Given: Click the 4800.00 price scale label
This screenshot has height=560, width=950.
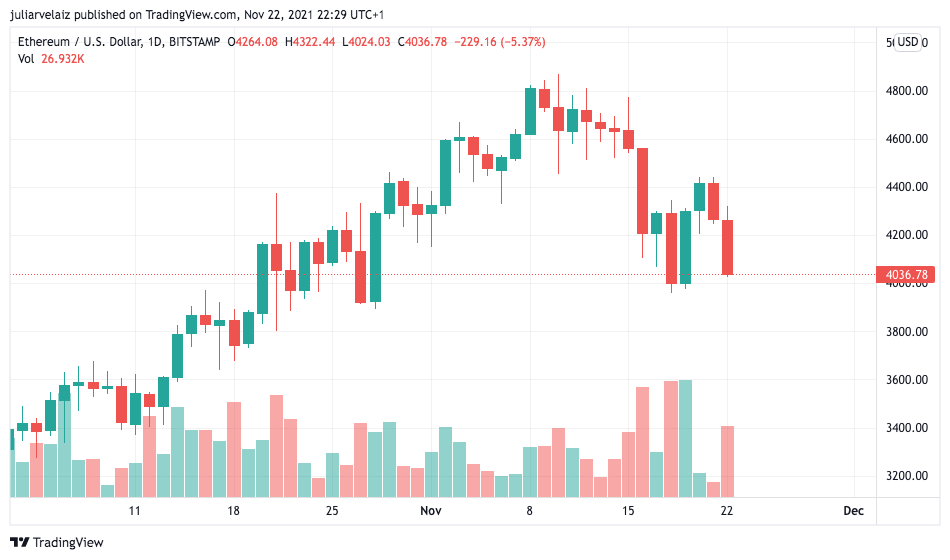Looking at the screenshot, I should coord(906,91).
